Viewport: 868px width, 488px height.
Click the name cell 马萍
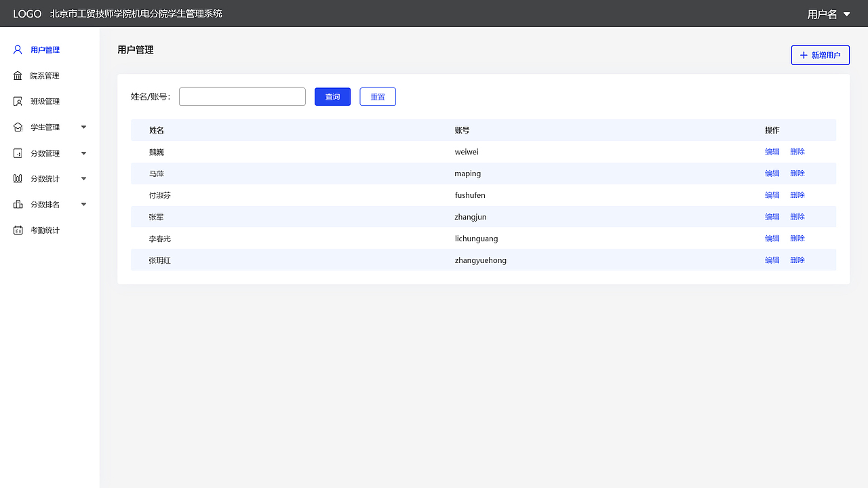click(x=157, y=174)
